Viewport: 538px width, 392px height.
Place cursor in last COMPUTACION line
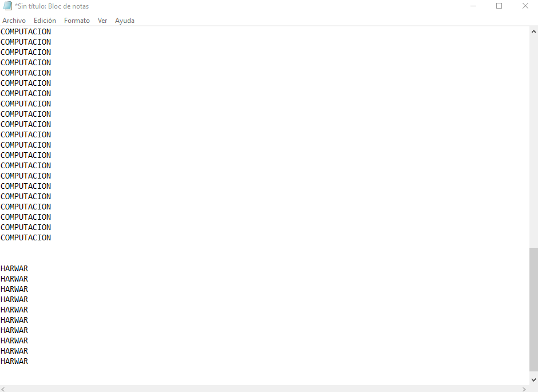point(26,237)
